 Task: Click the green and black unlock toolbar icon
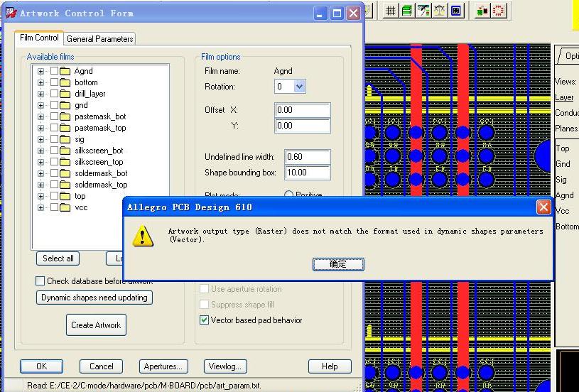[x=482, y=11]
